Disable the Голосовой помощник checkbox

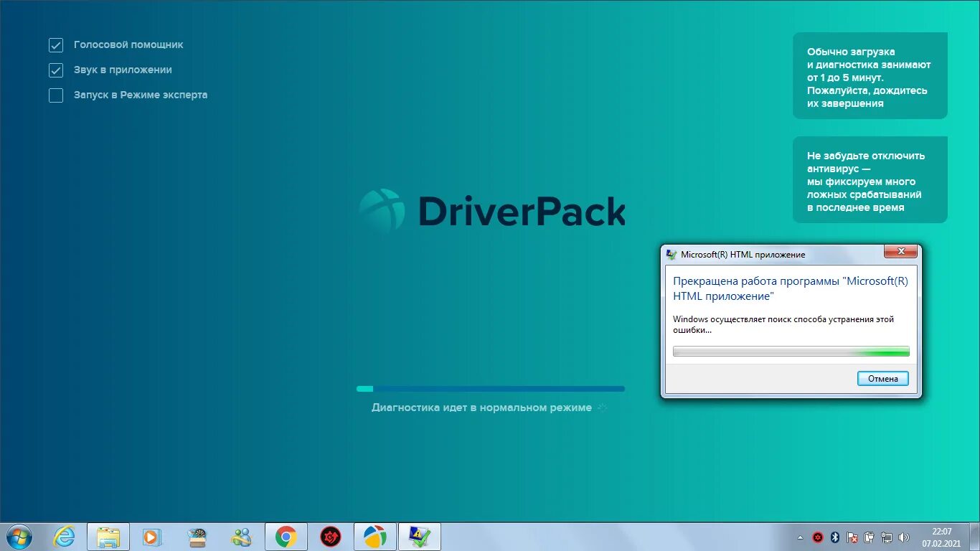pos(56,45)
